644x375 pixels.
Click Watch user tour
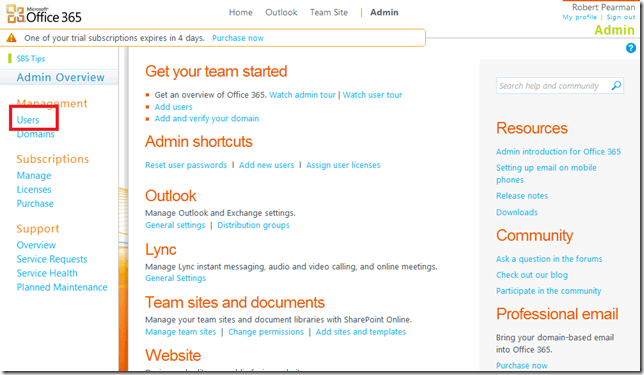[372, 95]
